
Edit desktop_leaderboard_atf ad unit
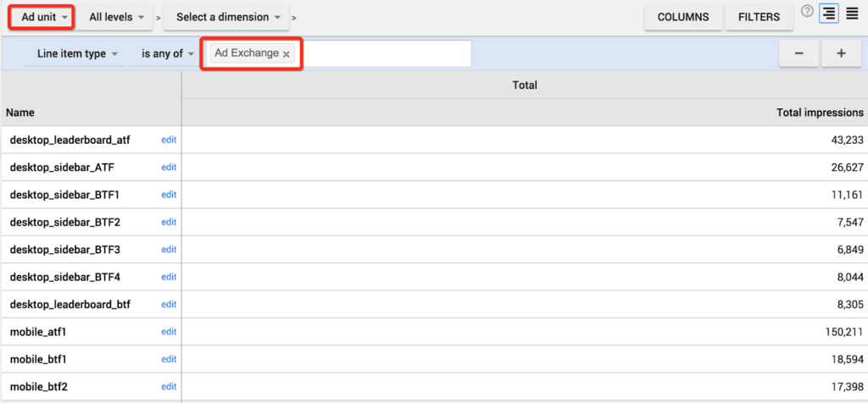(169, 140)
